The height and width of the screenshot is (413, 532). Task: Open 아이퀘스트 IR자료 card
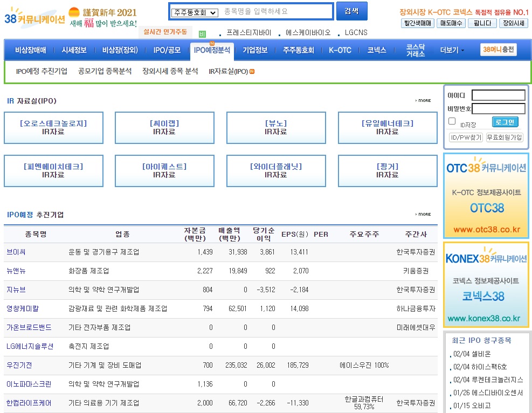[164, 171]
